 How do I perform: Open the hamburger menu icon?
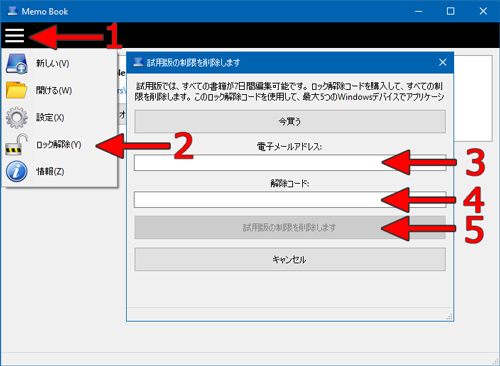click(15, 35)
